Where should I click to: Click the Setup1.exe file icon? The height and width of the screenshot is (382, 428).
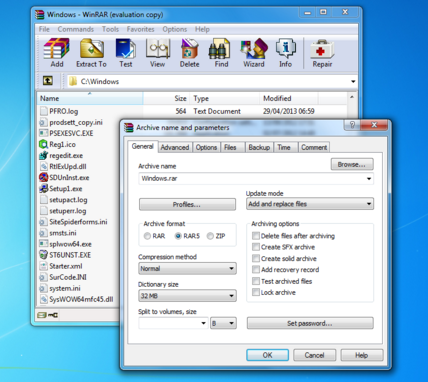43,189
